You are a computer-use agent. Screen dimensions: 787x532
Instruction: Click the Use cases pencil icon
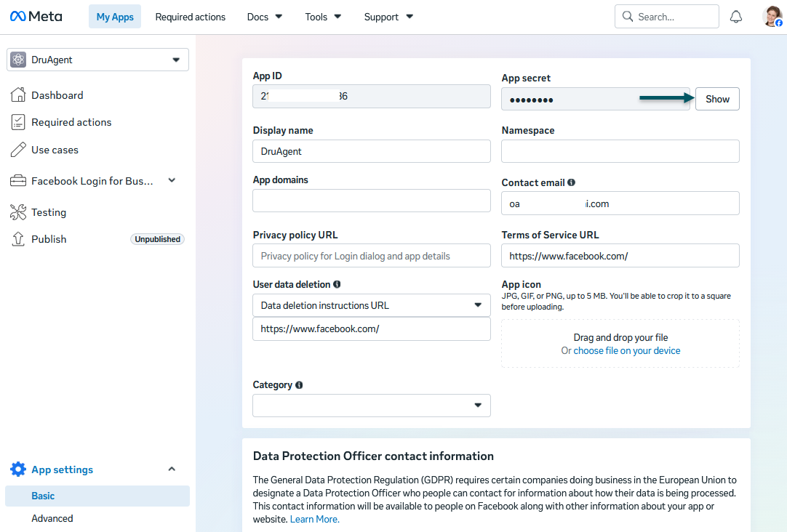(x=18, y=150)
